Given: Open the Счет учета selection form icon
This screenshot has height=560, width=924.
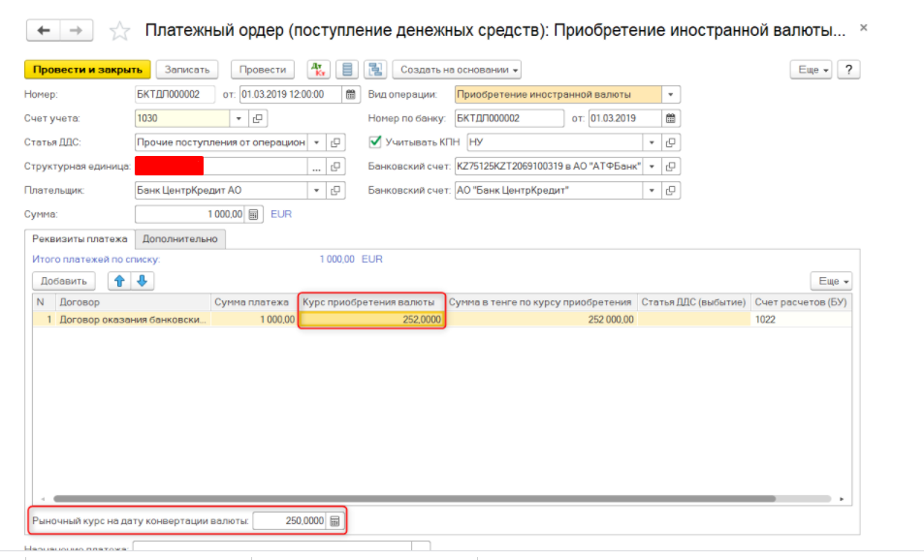Looking at the screenshot, I should 258,118.
